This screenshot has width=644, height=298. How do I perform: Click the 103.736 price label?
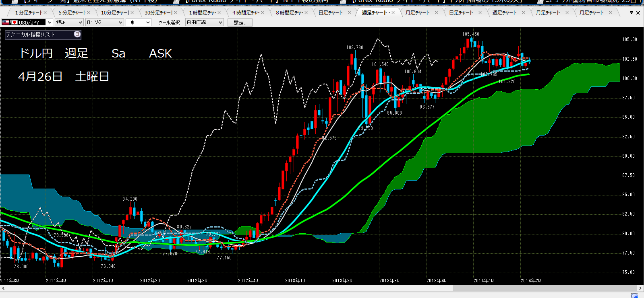(354, 47)
